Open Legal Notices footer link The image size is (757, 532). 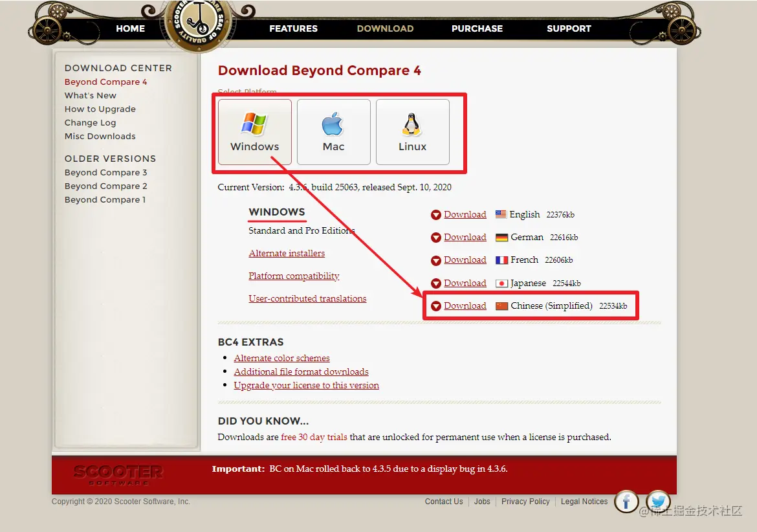[x=584, y=502]
